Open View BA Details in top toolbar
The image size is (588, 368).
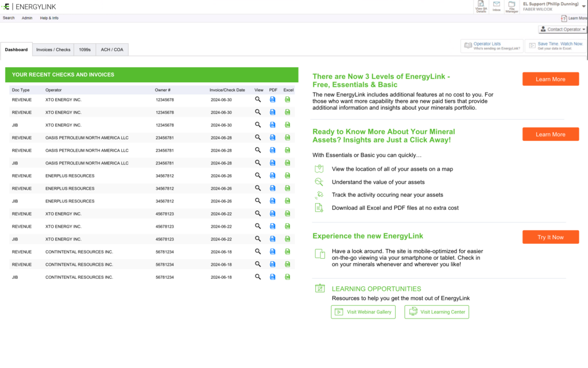click(x=481, y=7)
